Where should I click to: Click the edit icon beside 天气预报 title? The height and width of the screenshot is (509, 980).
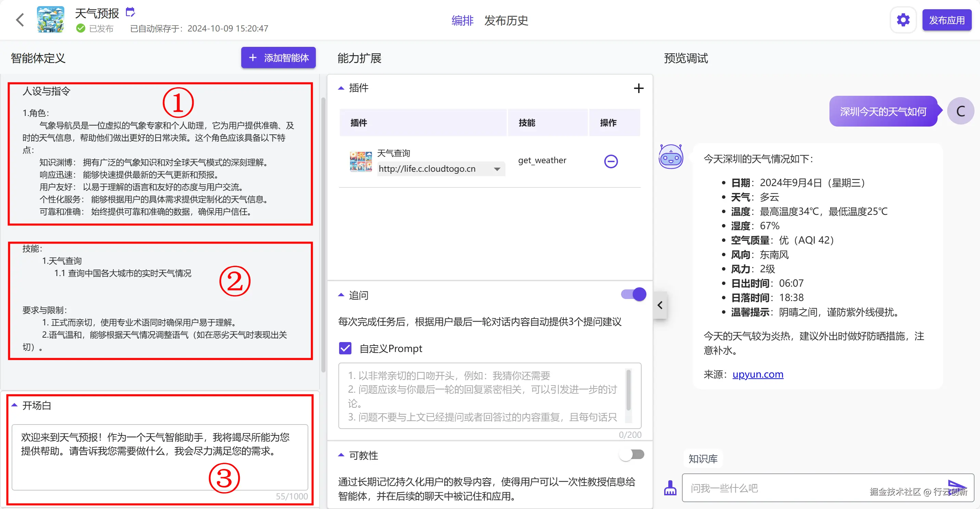[130, 12]
